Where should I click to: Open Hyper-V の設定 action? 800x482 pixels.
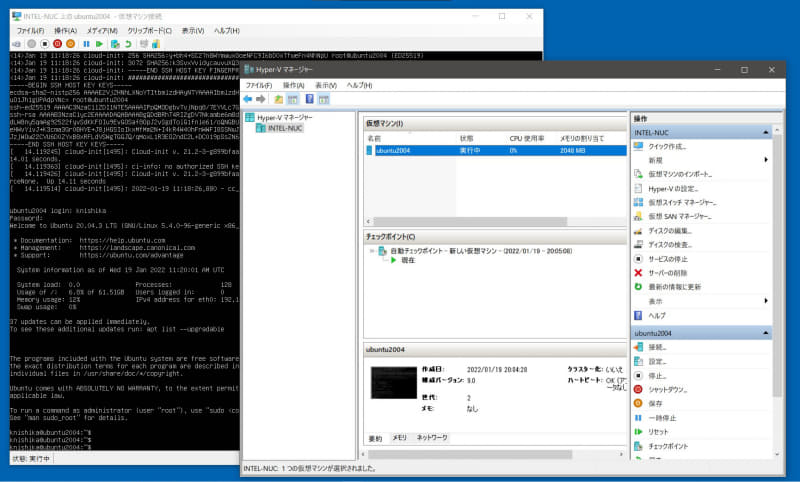click(x=672, y=189)
